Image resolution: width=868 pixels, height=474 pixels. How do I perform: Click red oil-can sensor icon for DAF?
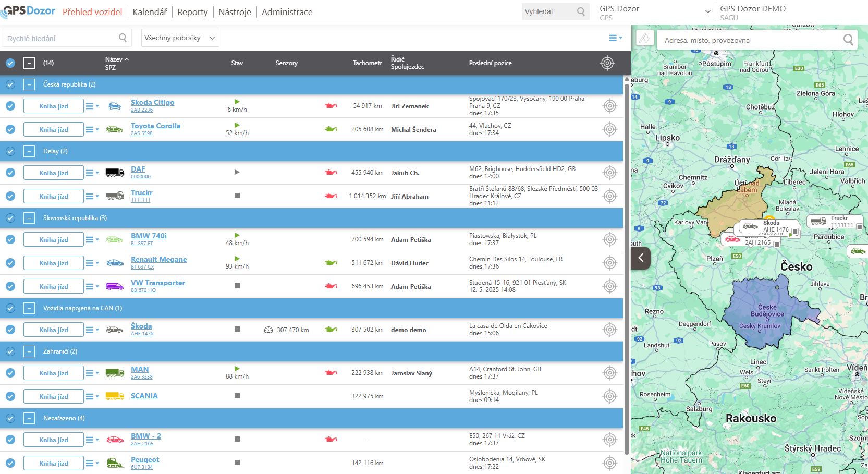331,173
